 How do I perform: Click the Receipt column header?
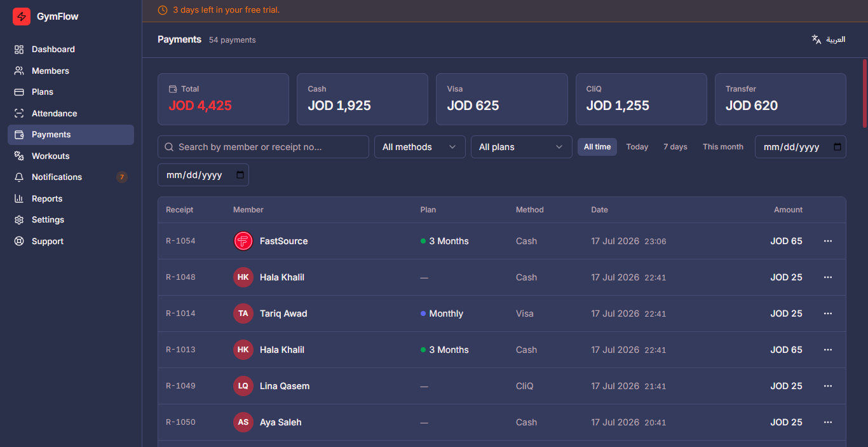tap(179, 210)
